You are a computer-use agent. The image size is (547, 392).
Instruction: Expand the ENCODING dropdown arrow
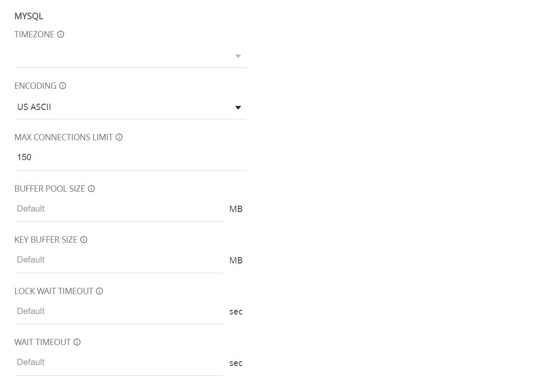click(238, 108)
